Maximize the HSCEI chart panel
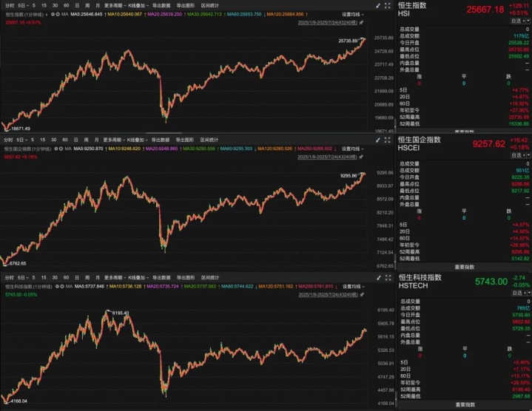Image resolution: width=532 pixels, height=411 pixels. coord(388,140)
